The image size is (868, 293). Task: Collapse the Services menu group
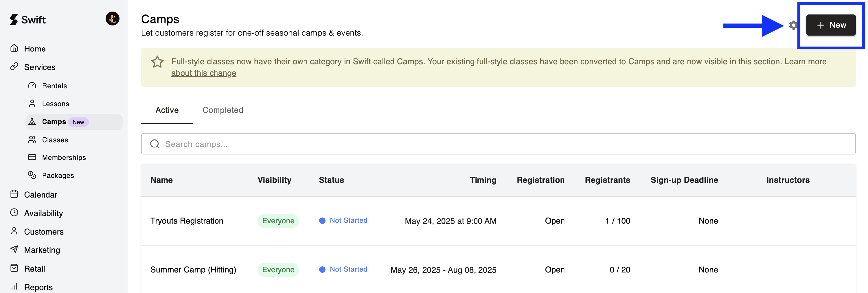click(39, 67)
